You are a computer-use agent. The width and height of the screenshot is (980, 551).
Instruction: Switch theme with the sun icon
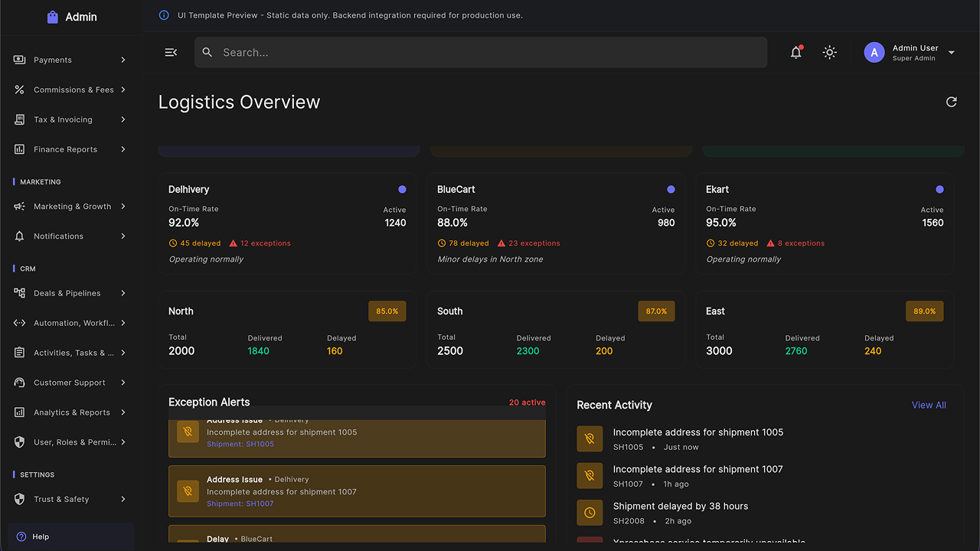(829, 52)
